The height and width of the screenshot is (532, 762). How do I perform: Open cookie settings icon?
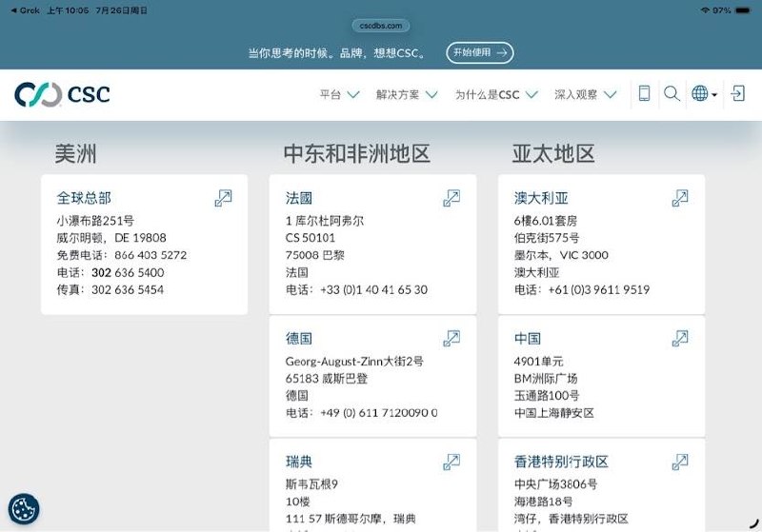23,509
